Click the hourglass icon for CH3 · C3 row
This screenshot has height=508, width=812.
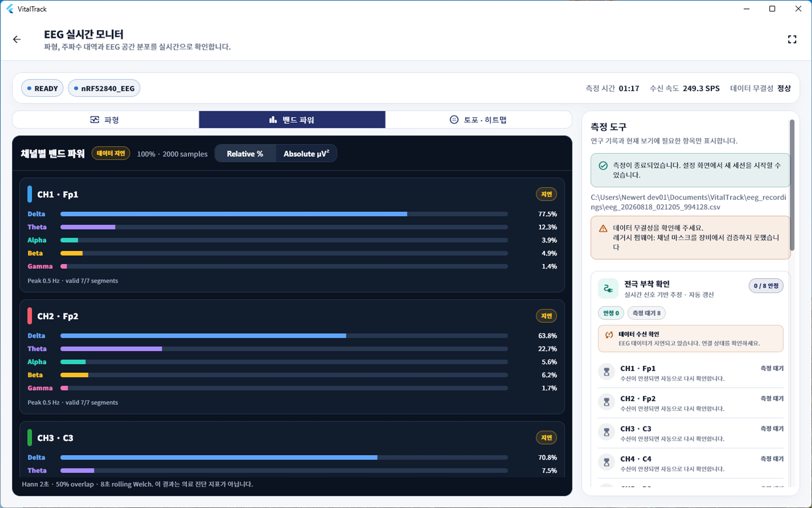(x=607, y=432)
